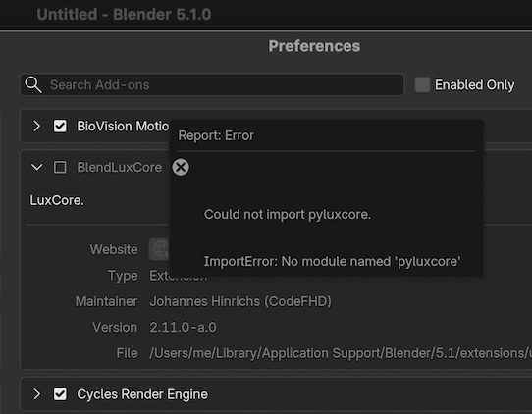Select the ImportError no module text line

click(x=332, y=261)
